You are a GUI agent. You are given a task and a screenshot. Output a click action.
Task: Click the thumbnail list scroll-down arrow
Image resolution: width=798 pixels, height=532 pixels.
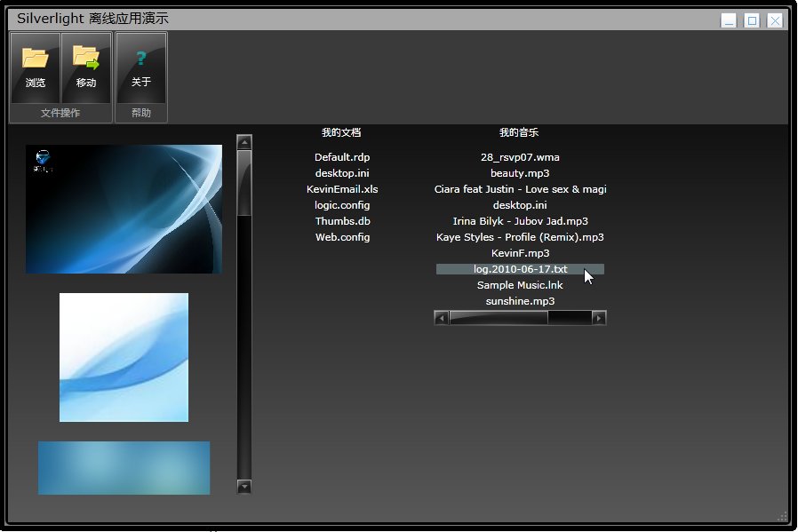tap(244, 487)
